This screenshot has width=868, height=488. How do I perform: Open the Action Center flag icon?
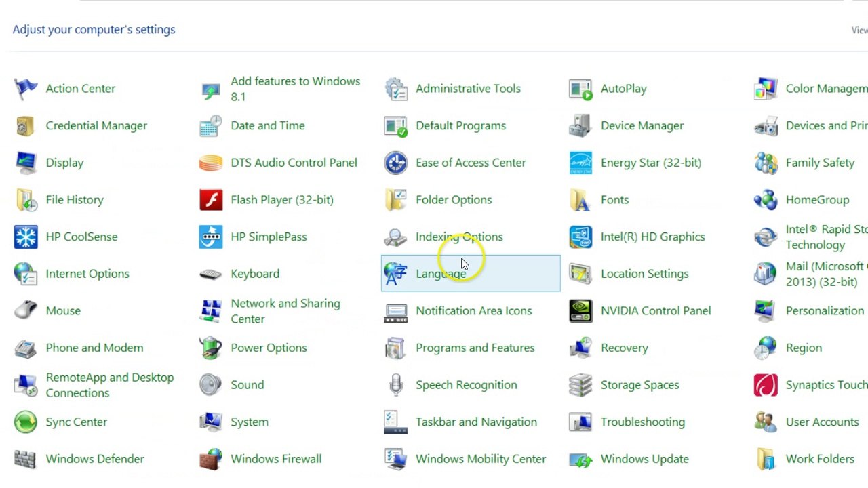(26, 89)
